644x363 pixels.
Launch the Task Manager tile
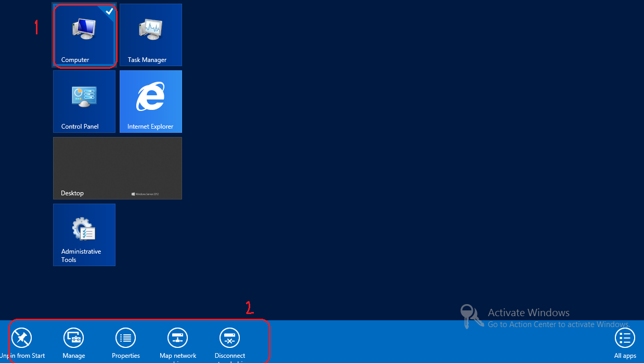click(x=151, y=35)
